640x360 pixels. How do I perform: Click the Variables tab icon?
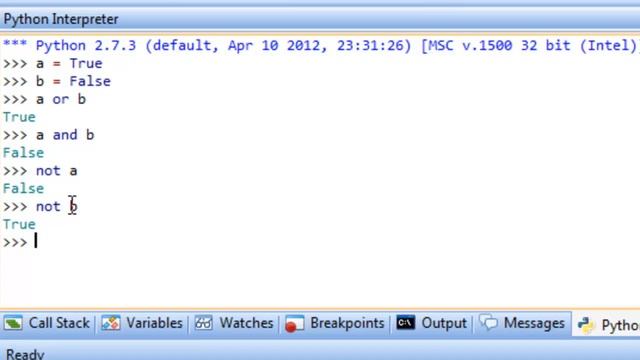pyautogui.click(x=111, y=324)
